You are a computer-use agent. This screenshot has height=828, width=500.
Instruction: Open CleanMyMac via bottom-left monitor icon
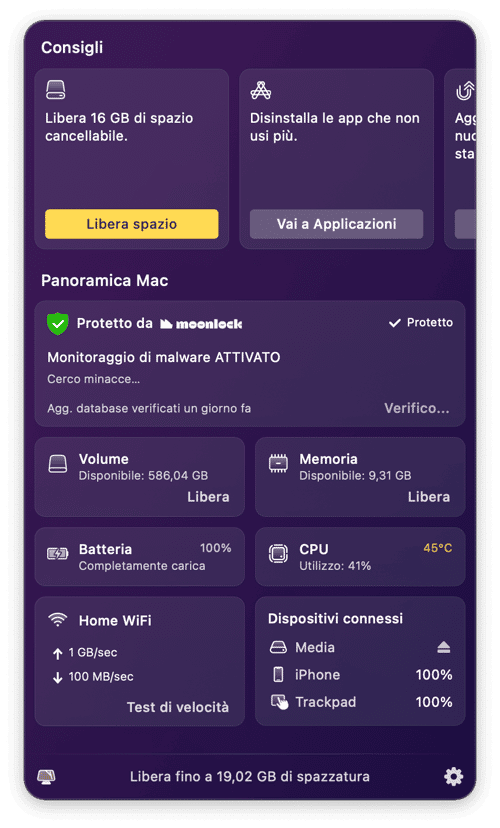[x=46, y=776]
